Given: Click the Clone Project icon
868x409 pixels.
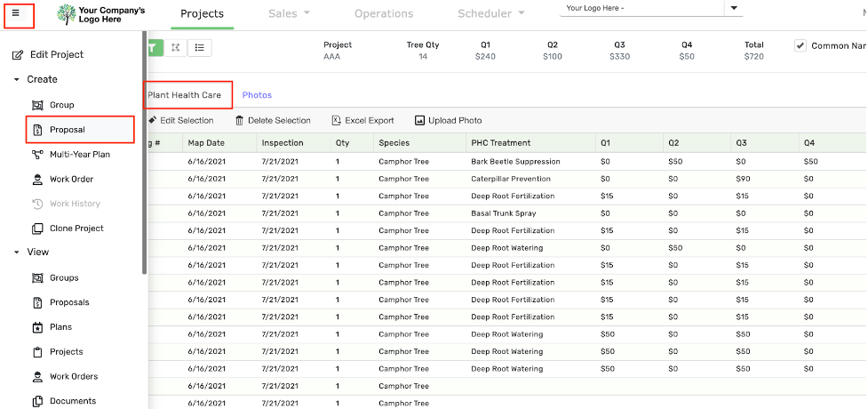Looking at the screenshot, I should [x=37, y=229].
